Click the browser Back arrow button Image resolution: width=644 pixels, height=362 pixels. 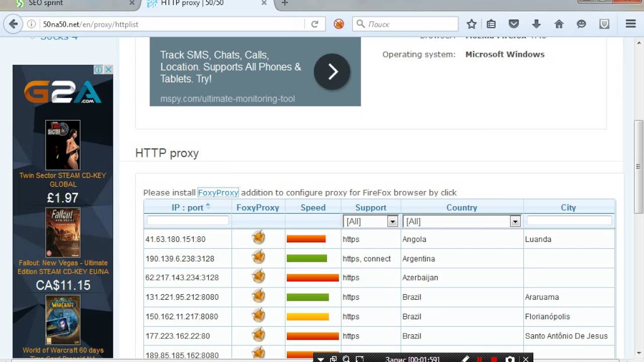coord(14,24)
